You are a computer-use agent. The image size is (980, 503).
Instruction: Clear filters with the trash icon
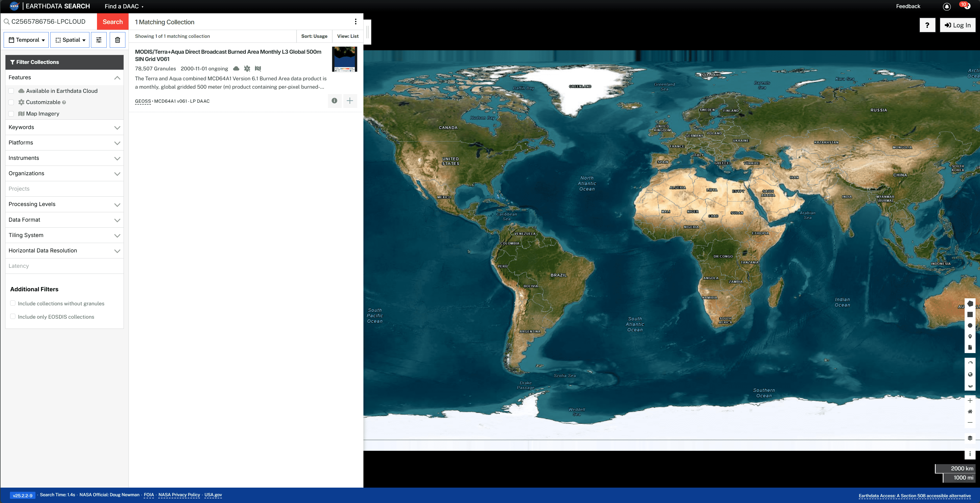[118, 40]
